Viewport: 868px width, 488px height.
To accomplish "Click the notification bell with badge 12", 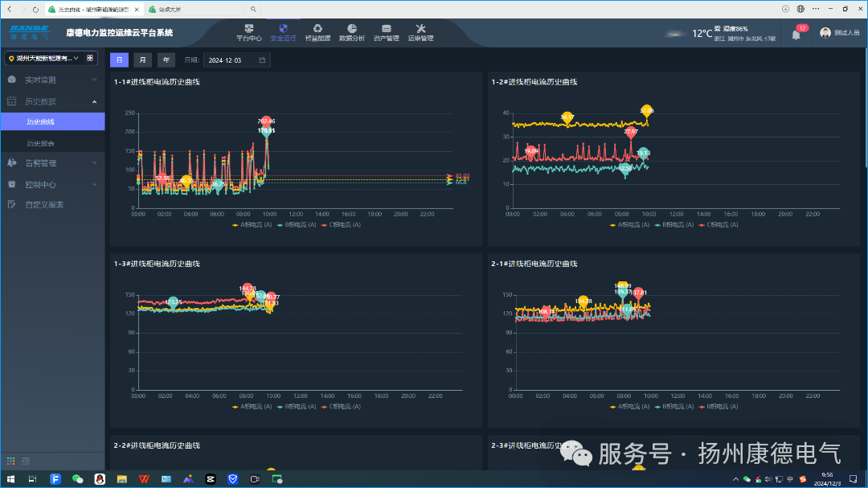I will pos(796,34).
